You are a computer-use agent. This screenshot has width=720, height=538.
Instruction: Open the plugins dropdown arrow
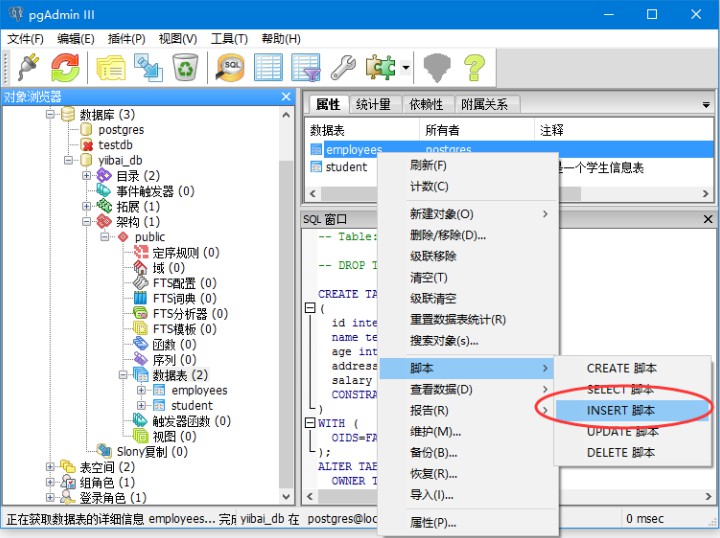pyautogui.click(x=405, y=67)
